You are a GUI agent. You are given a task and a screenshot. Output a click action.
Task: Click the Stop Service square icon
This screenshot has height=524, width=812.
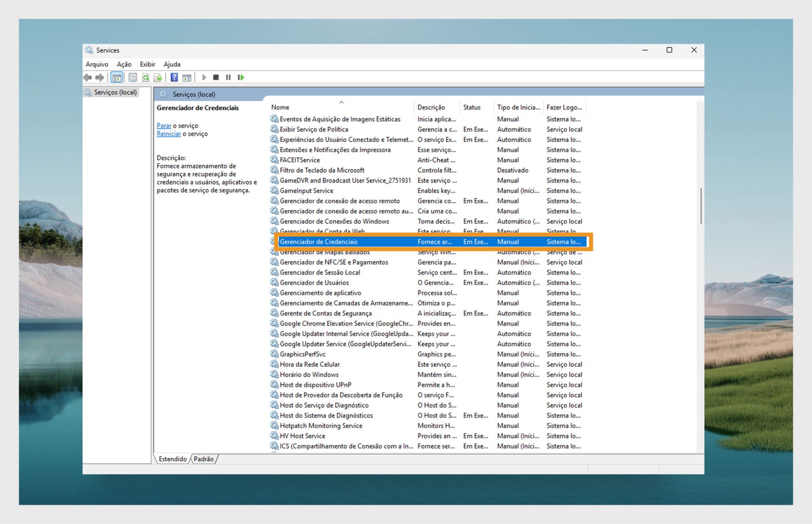click(x=216, y=77)
